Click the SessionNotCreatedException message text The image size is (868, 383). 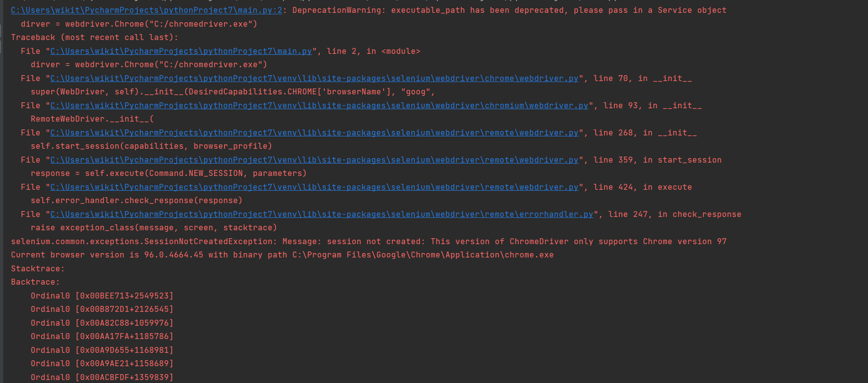[x=368, y=242]
